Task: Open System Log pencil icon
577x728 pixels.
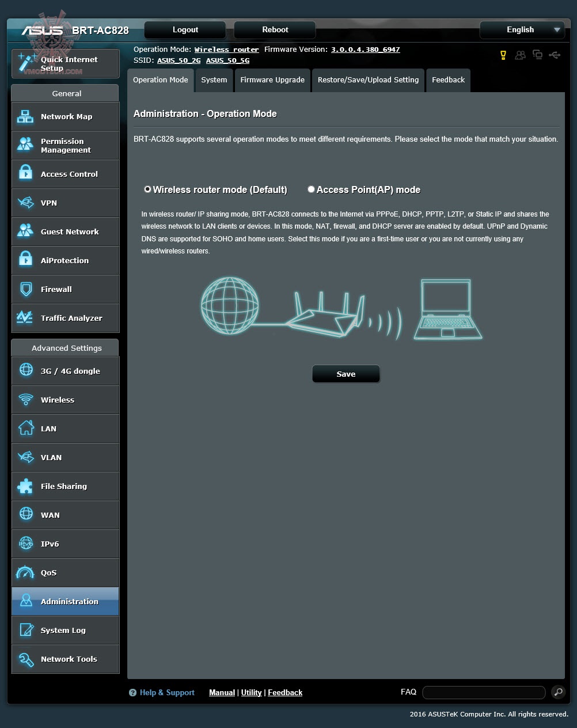Action: pyautogui.click(x=26, y=630)
